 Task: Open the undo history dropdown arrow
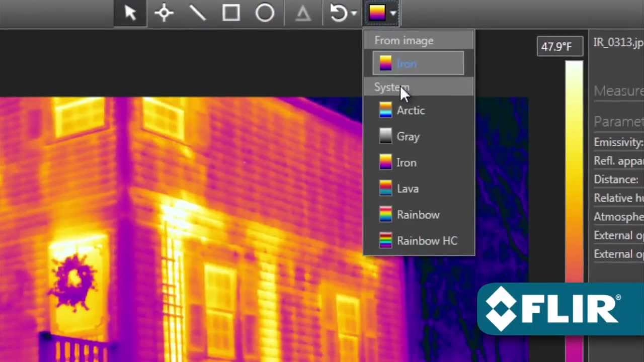tap(353, 14)
